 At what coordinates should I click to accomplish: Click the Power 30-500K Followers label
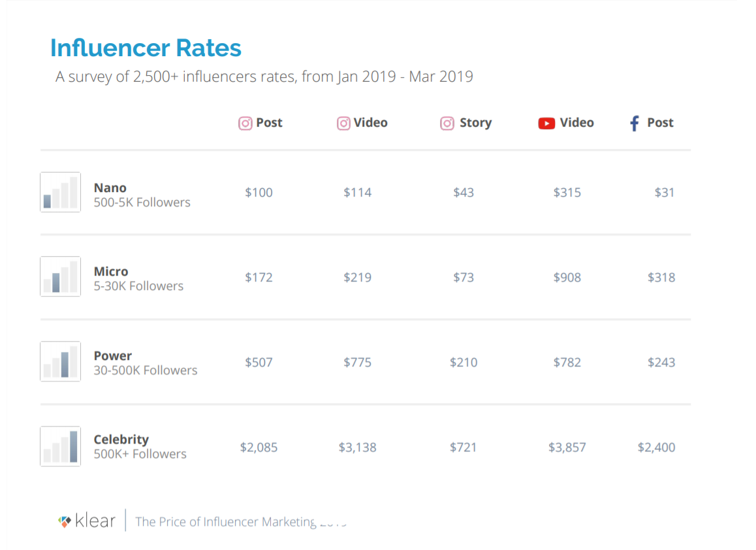tap(145, 363)
